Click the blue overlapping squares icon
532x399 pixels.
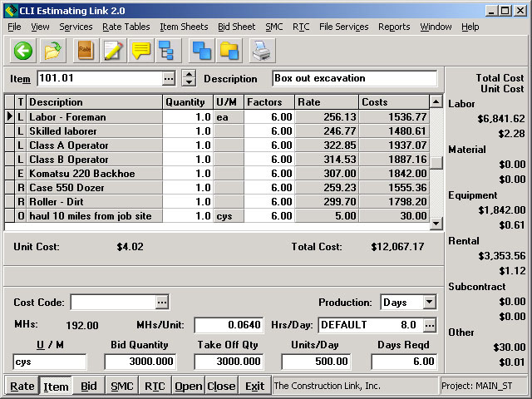coord(201,51)
